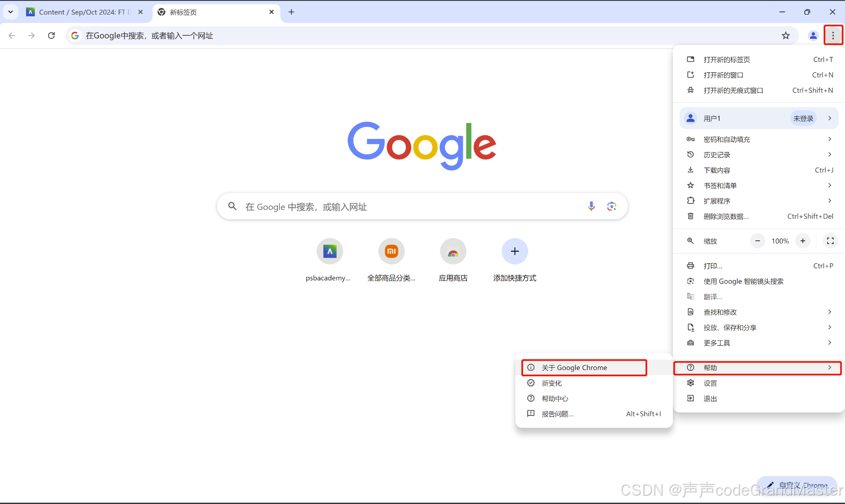Choose 使用 Google 智能镜头搜索
The image size is (845, 504).
759,281
